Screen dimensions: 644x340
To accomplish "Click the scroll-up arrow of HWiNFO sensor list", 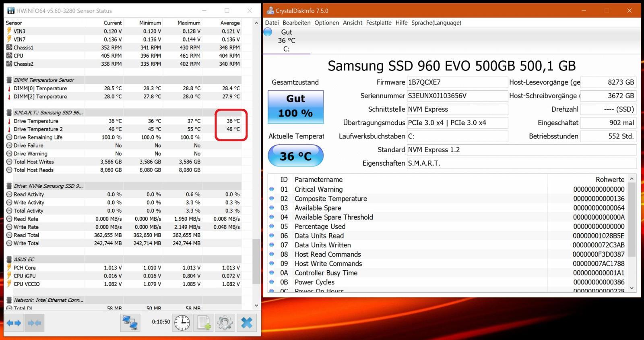I will [256, 23].
